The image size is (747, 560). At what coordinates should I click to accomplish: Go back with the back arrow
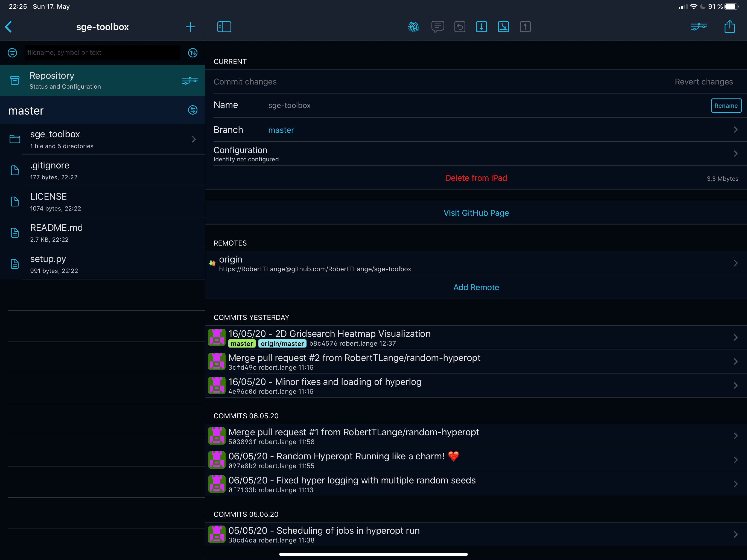click(x=9, y=27)
